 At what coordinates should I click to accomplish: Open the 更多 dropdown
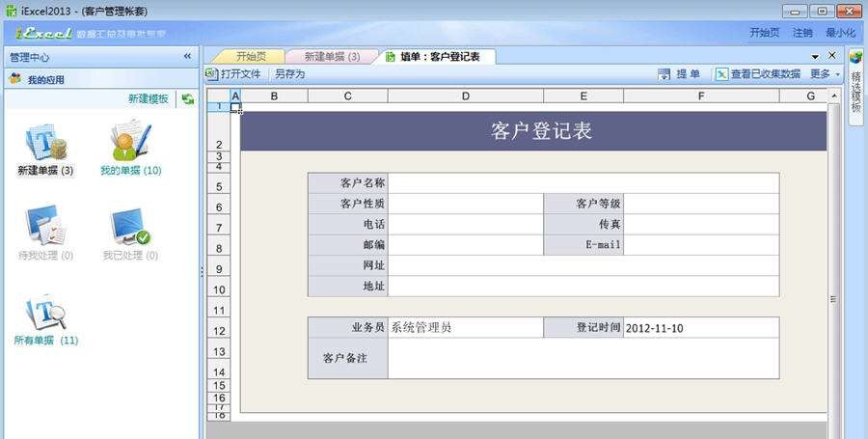tap(826, 74)
